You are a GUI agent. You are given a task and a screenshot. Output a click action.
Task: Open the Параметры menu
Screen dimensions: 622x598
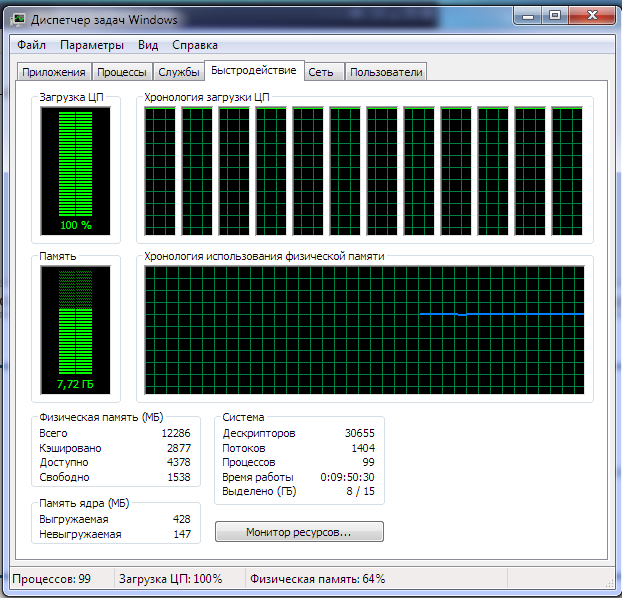point(92,45)
